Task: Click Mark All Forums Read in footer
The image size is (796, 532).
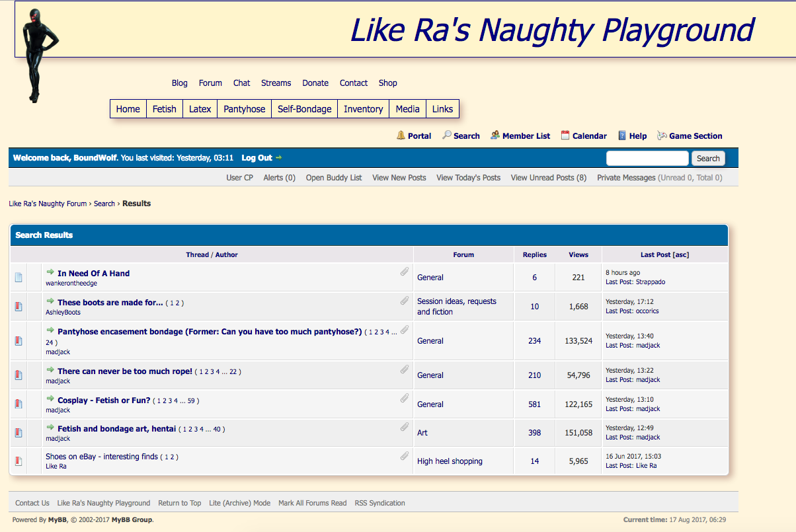Action: pos(312,503)
